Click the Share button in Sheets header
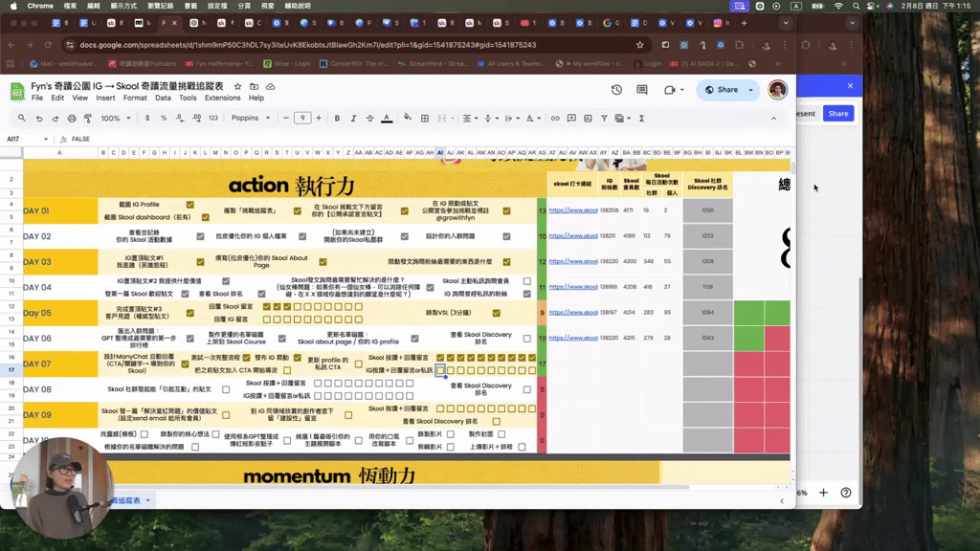This screenshot has height=551, width=980. point(722,90)
